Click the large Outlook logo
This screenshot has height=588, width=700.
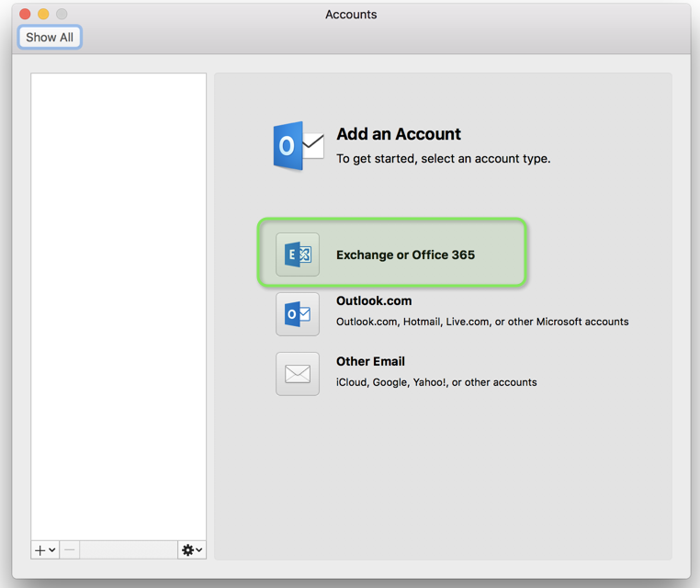(x=299, y=146)
